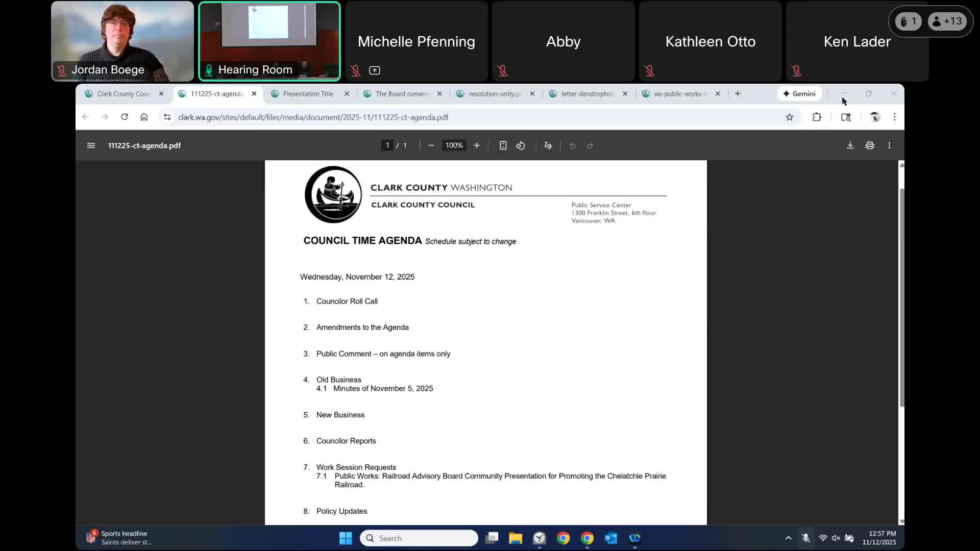Open the Chrome three-dot menu

894,117
